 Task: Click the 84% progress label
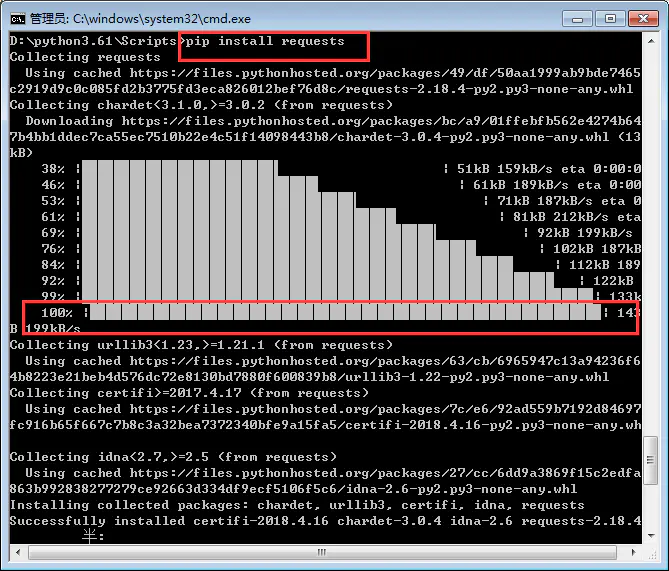pyautogui.click(x=53, y=265)
